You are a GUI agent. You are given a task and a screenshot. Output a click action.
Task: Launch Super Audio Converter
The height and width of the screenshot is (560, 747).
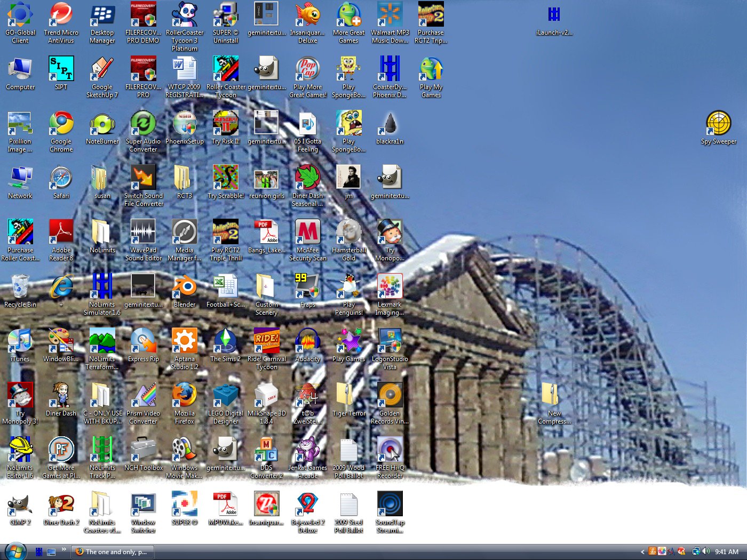[144, 131]
